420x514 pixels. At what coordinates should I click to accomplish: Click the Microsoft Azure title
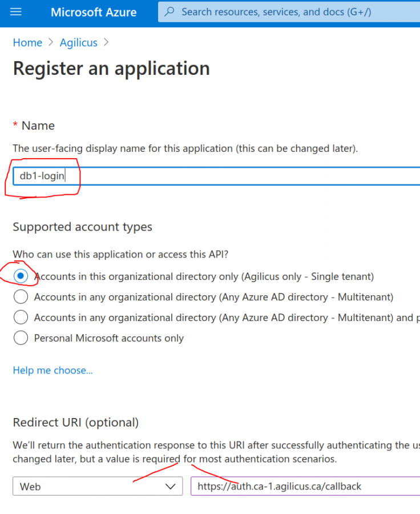point(94,12)
